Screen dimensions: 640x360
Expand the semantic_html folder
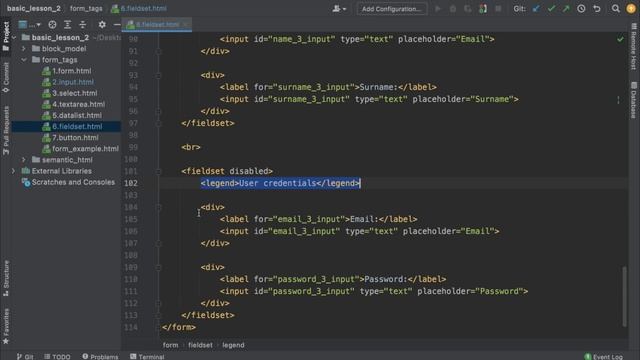[24, 160]
